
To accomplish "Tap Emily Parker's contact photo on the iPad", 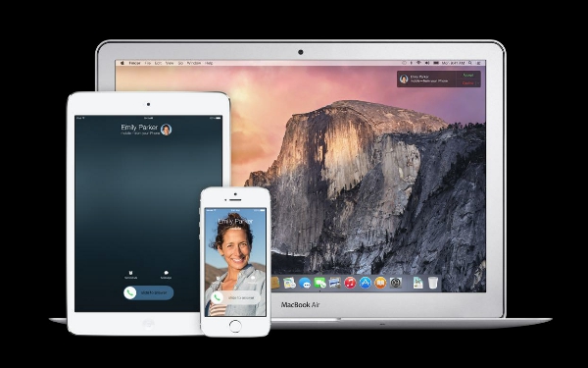I will tap(167, 130).
